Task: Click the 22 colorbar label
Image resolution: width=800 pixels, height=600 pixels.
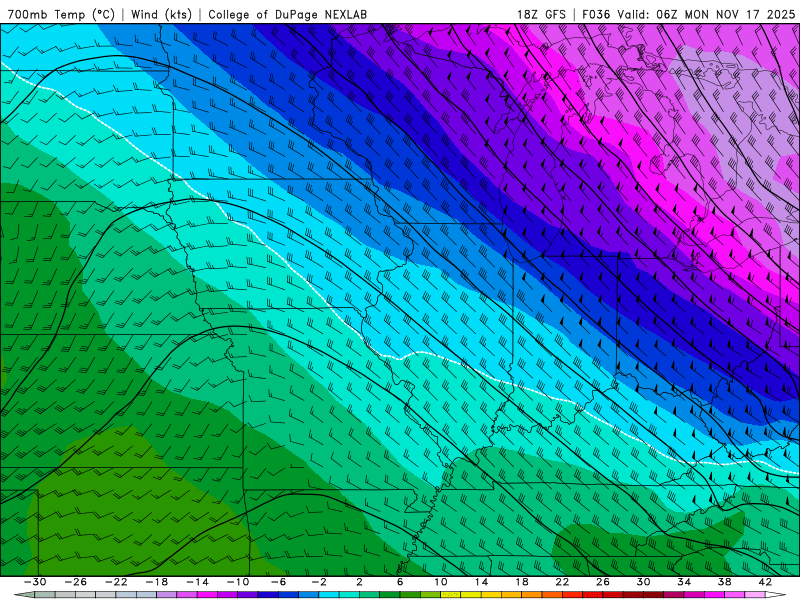Action: [x=562, y=582]
